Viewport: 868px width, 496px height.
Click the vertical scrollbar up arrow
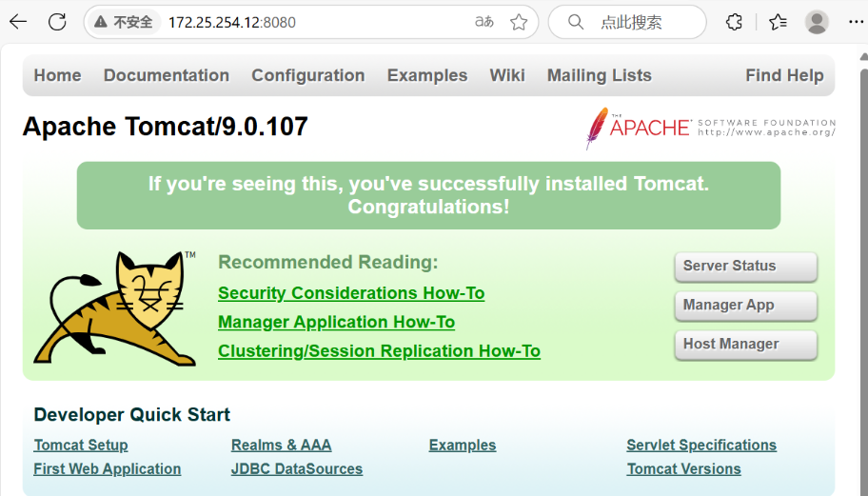coord(863,56)
